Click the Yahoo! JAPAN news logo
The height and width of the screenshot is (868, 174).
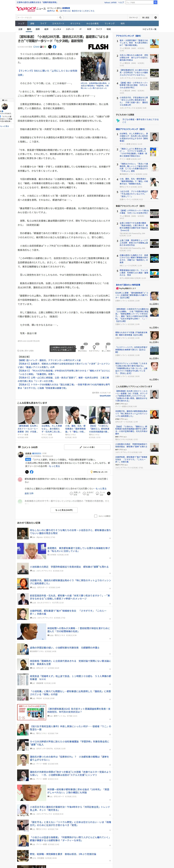(31, 9)
